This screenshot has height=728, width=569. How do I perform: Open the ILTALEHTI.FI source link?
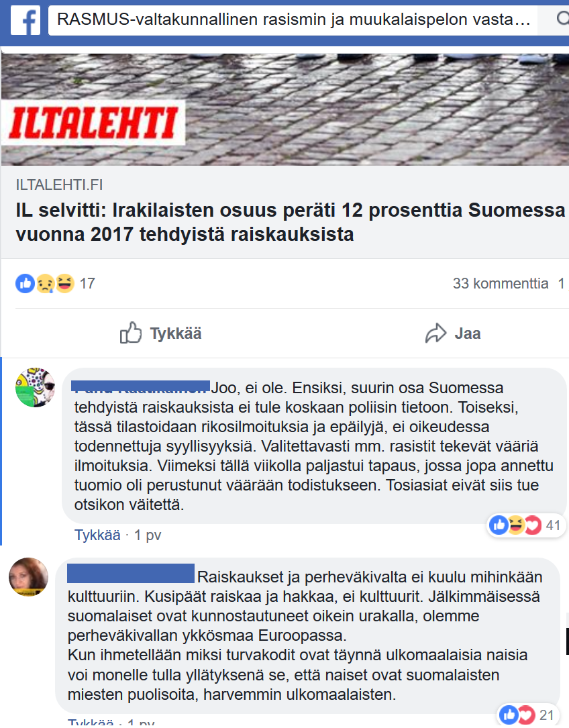[59, 185]
